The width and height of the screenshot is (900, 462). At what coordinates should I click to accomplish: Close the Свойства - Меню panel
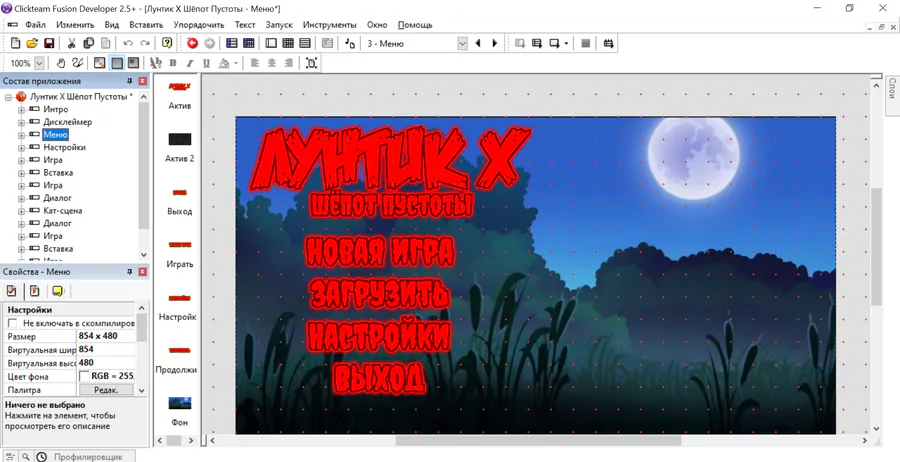click(x=142, y=271)
